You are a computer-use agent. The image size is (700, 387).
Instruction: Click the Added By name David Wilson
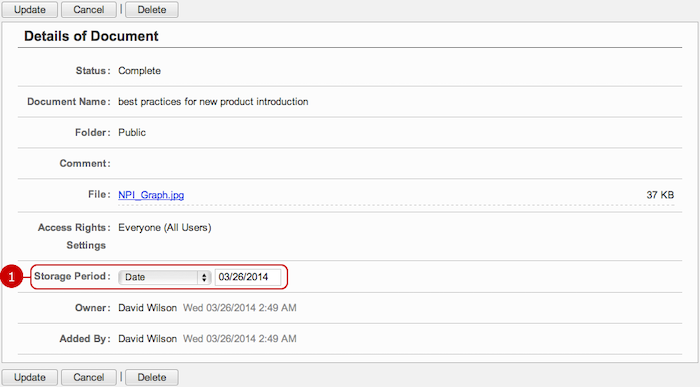coord(147,339)
